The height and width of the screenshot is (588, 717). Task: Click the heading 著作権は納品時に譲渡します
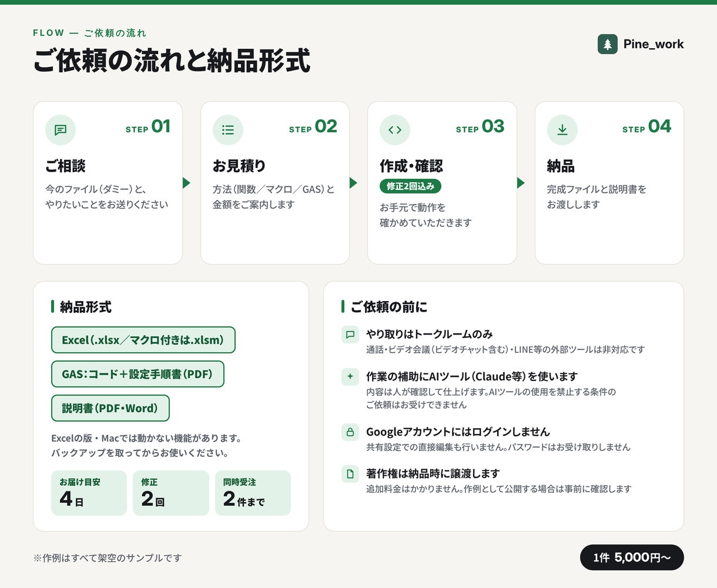[x=433, y=473]
